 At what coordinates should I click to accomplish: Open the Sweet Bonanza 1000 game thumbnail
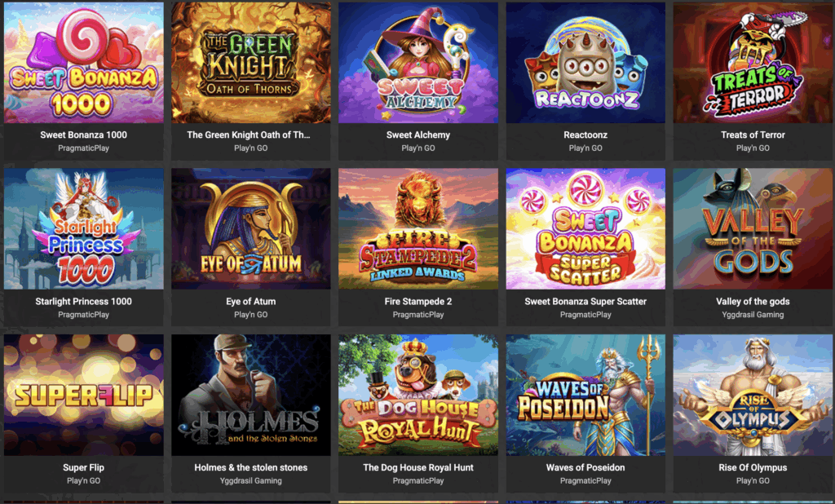[84, 62]
